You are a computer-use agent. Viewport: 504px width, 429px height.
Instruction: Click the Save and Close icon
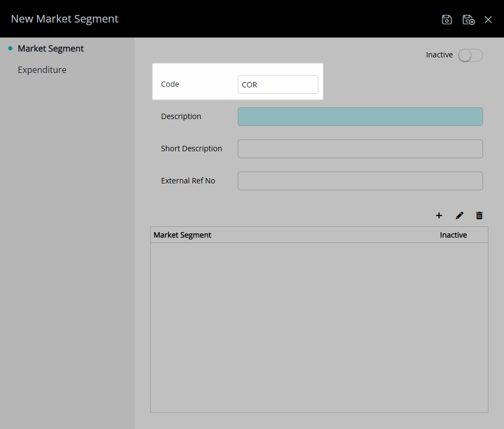(469, 20)
